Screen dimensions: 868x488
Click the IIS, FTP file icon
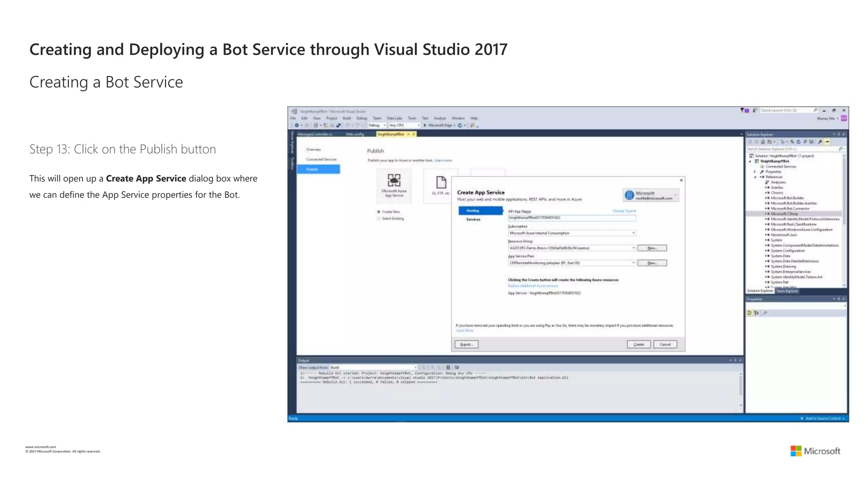click(441, 183)
